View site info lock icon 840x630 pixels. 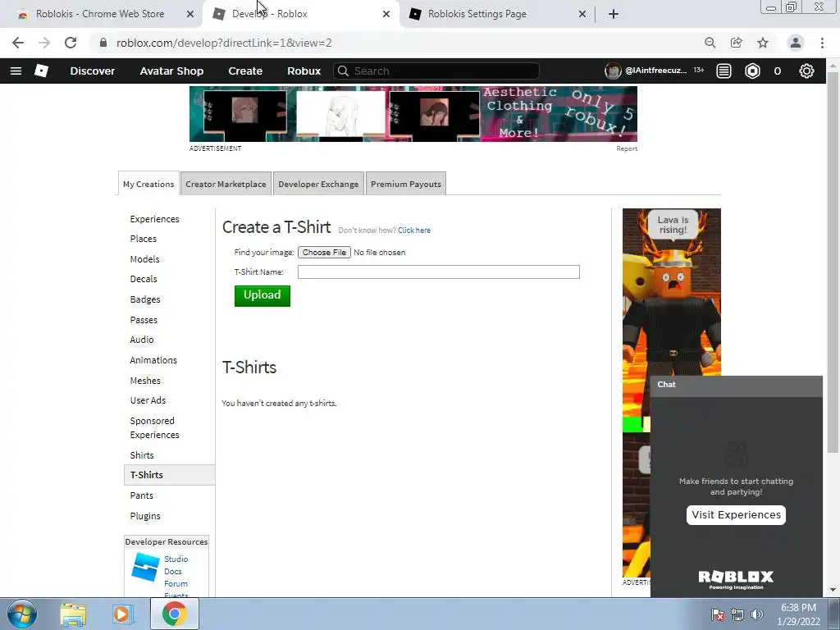click(103, 43)
